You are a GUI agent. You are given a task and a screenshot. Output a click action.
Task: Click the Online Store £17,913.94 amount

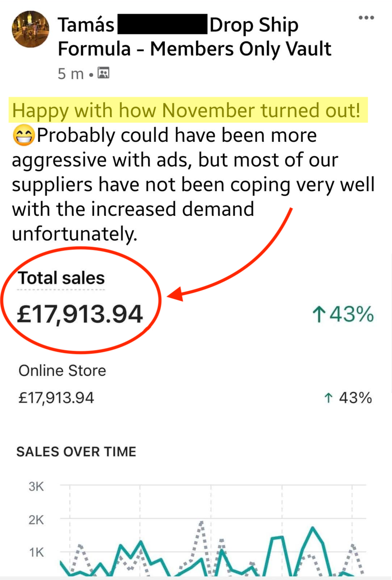point(56,398)
